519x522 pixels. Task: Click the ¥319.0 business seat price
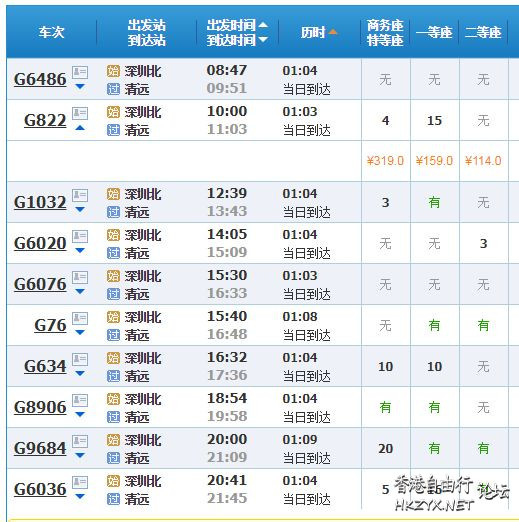(x=385, y=161)
